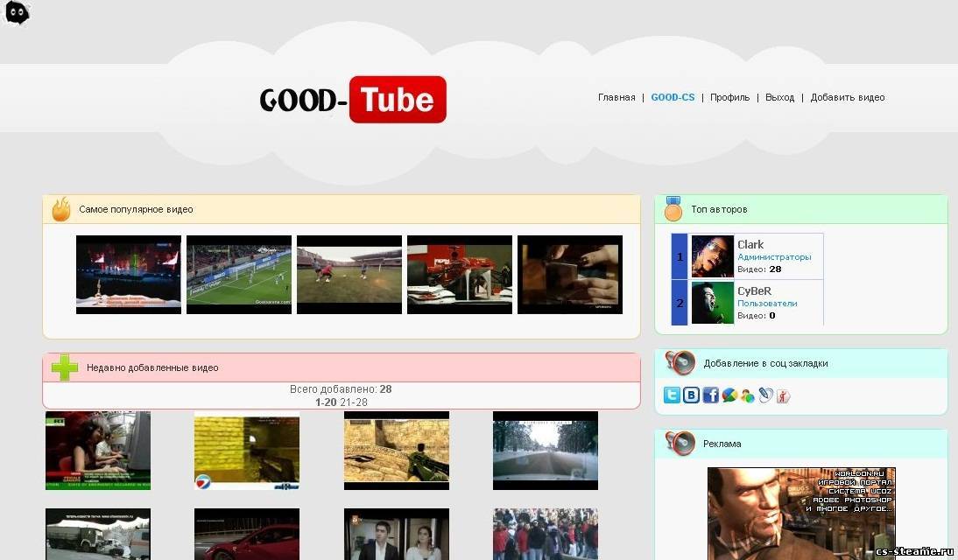
Task: Click the GTA character advertisement banner
Action: point(801,514)
